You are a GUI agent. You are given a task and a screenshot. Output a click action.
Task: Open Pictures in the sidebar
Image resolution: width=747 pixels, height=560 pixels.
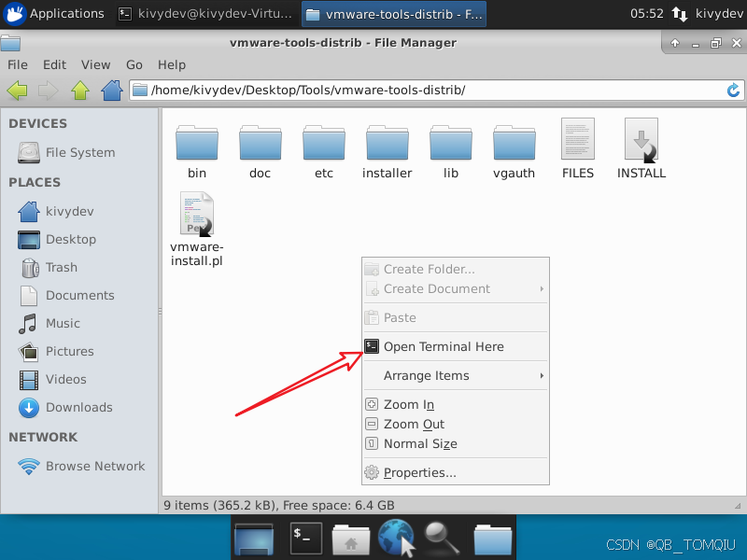[56, 352]
